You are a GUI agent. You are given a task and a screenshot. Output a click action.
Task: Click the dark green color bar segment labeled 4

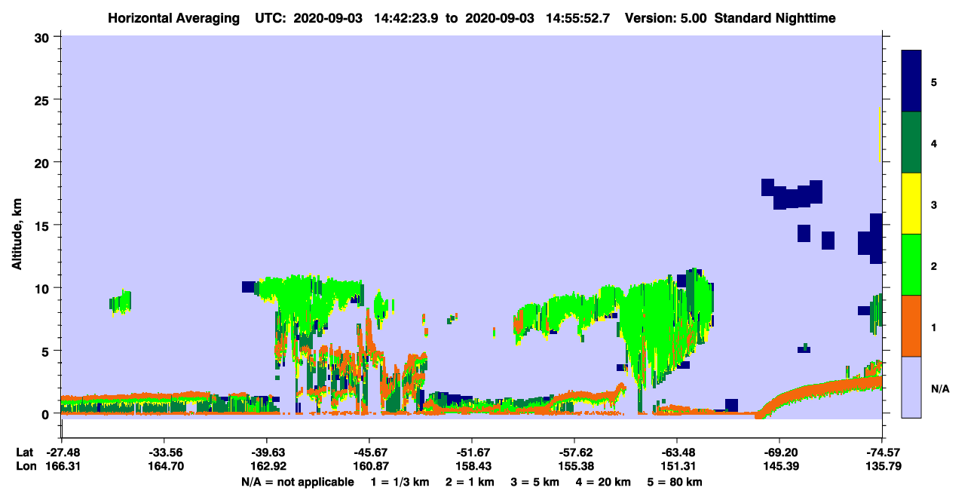[x=911, y=143]
